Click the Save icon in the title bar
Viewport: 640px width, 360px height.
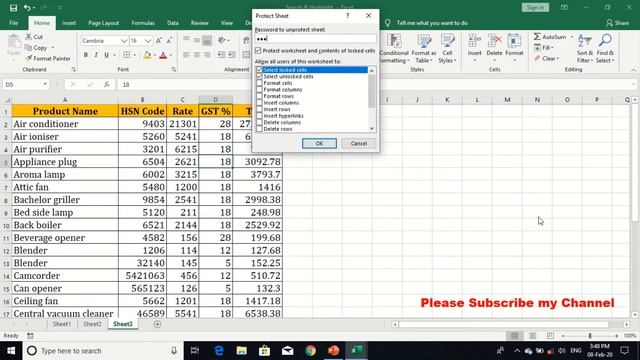(13, 8)
